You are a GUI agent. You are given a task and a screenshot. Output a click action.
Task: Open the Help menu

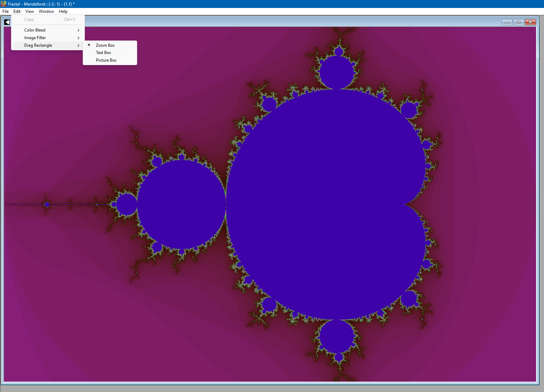coord(63,11)
